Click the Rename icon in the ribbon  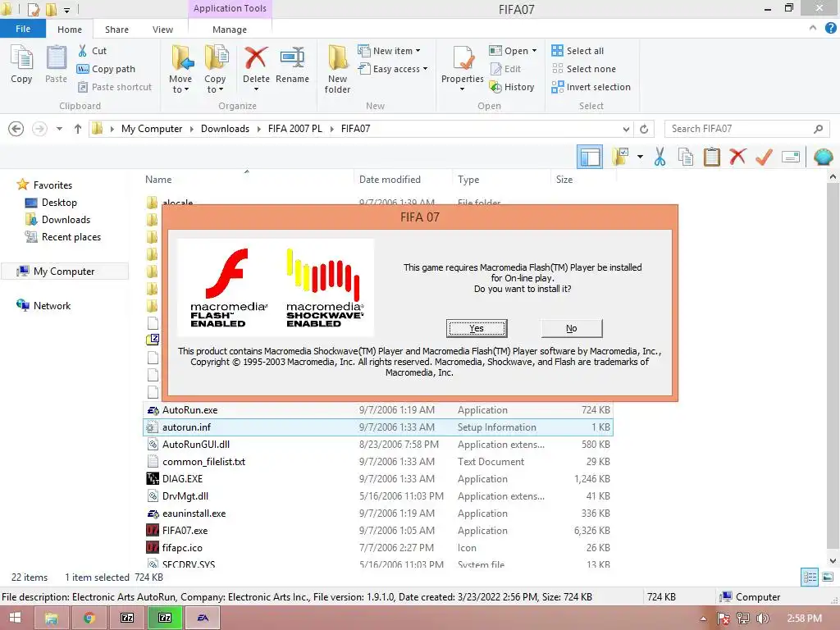click(292, 58)
